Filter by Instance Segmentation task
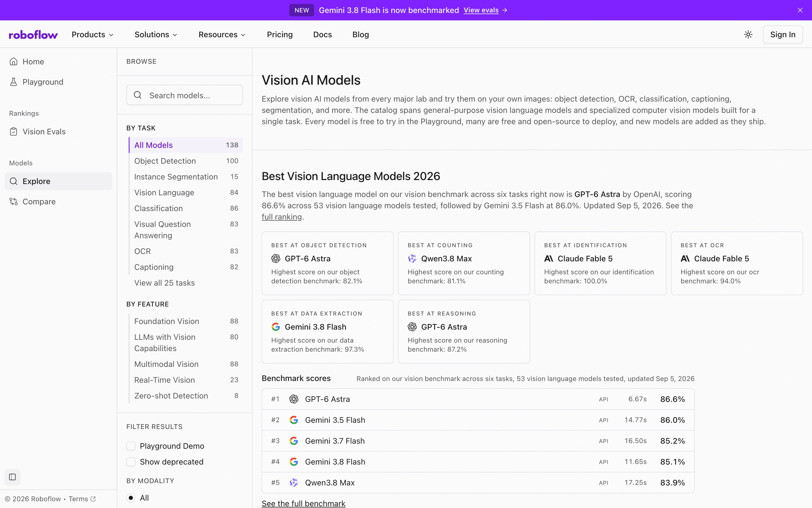812x508 pixels. (186, 177)
